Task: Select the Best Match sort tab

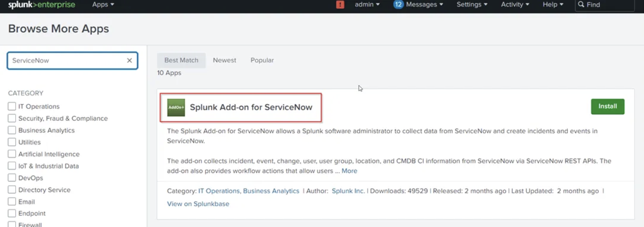Action: 181,60
